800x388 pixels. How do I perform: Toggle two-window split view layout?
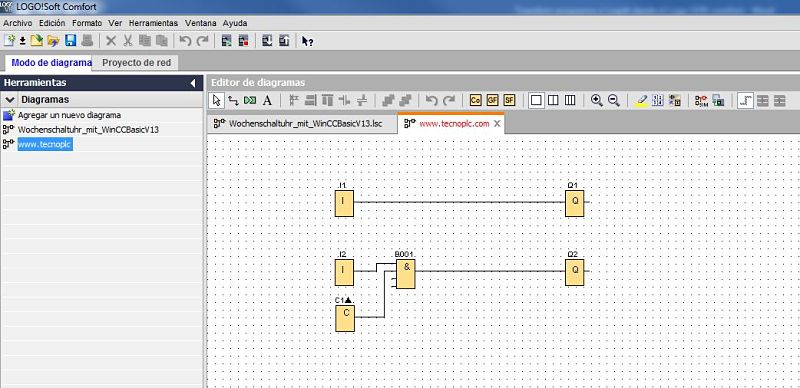point(553,101)
